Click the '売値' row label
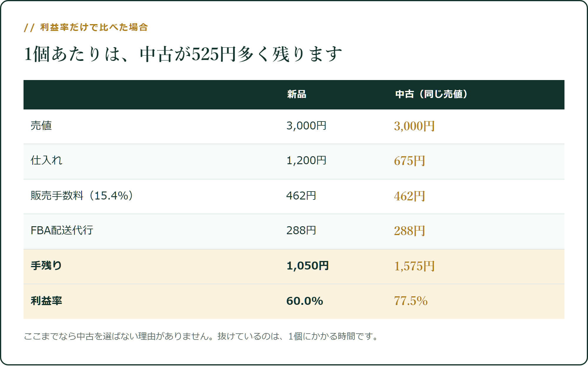 click(41, 126)
